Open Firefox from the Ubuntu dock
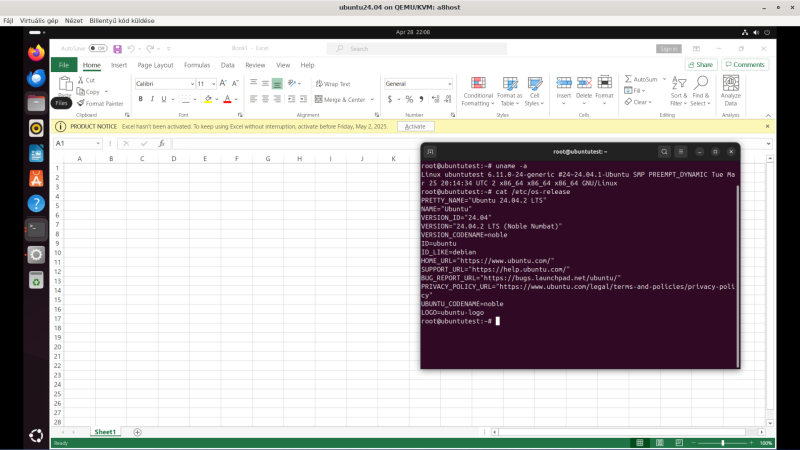The image size is (800, 450). click(x=36, y=53)
